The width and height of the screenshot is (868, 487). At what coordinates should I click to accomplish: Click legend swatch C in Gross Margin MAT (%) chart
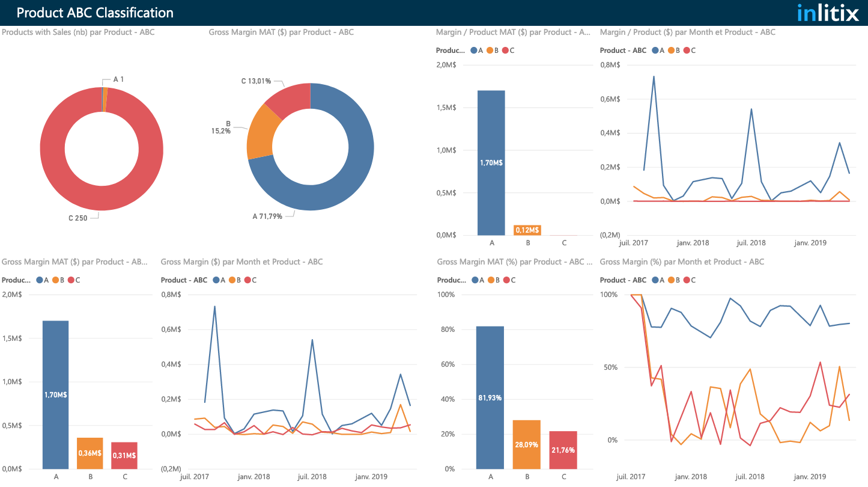(x=506, y=280)
